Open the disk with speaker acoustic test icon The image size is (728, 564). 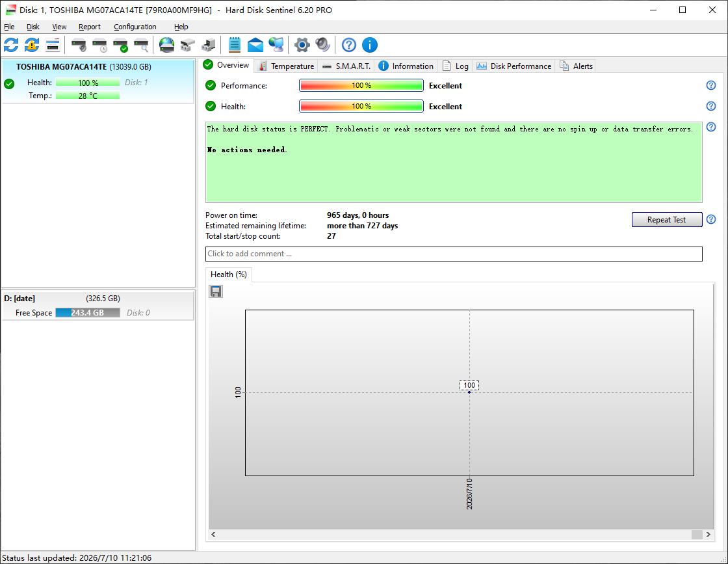[79, 45]
